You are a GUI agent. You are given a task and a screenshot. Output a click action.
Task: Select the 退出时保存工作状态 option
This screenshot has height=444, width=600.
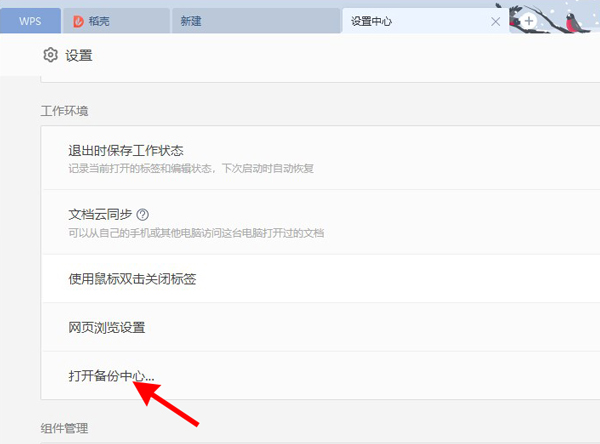click(126, 150)
